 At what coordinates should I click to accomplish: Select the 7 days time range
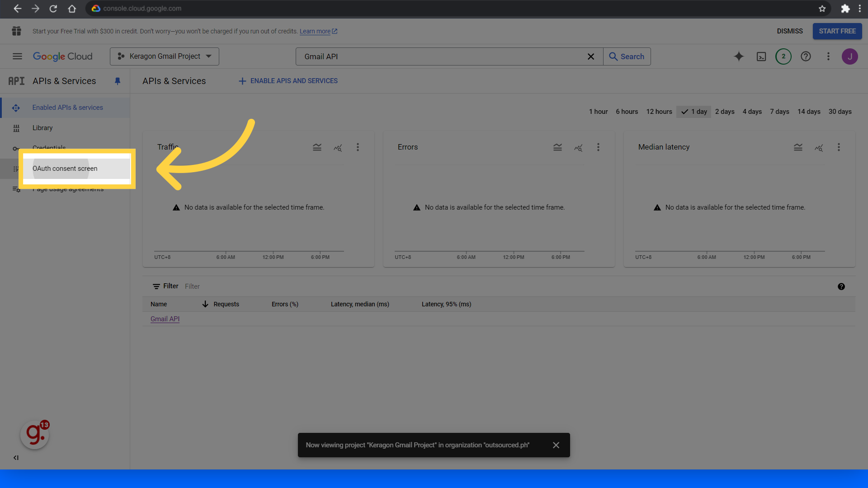pyautogui.click(x=780, y=112)
